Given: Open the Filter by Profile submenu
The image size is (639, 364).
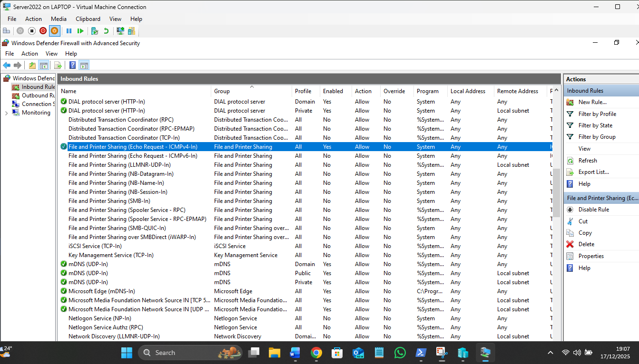Looking at the screenshot, I should 597,114.
